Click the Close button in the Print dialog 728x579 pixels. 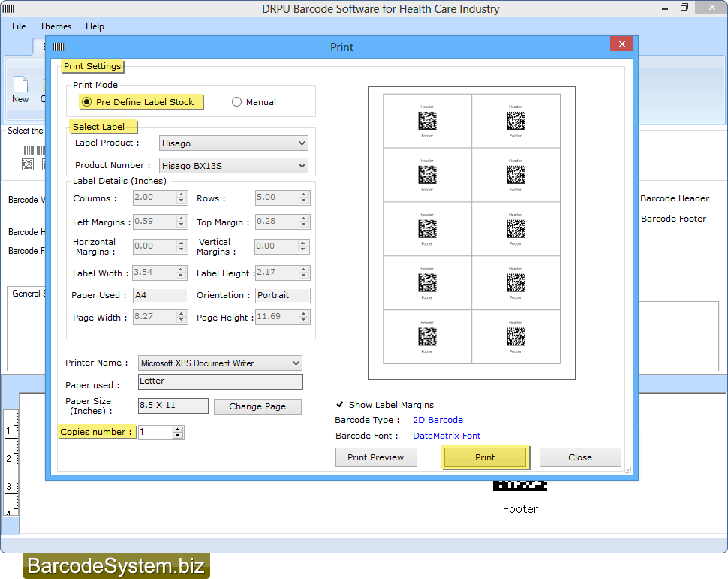click(580, 457)
